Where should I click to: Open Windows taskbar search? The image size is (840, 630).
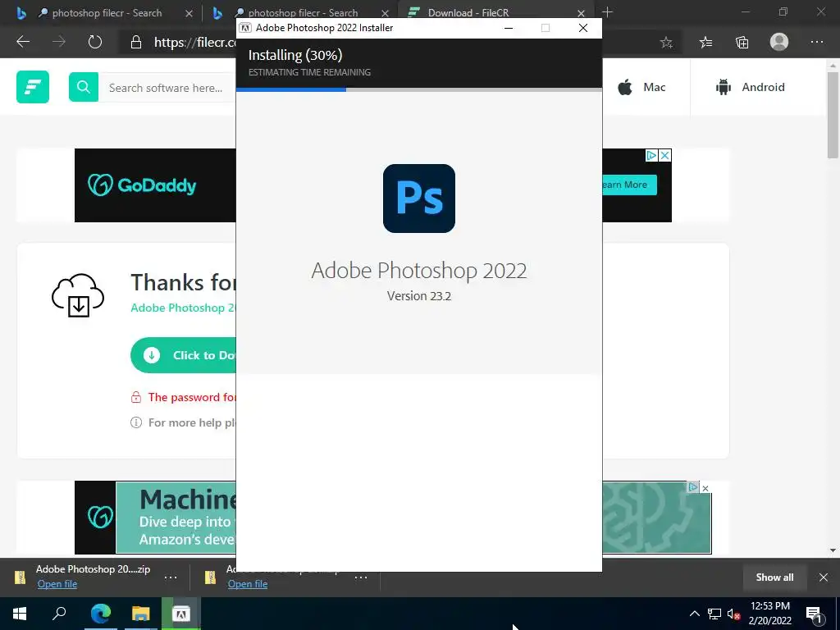click(x=59, y=614)
